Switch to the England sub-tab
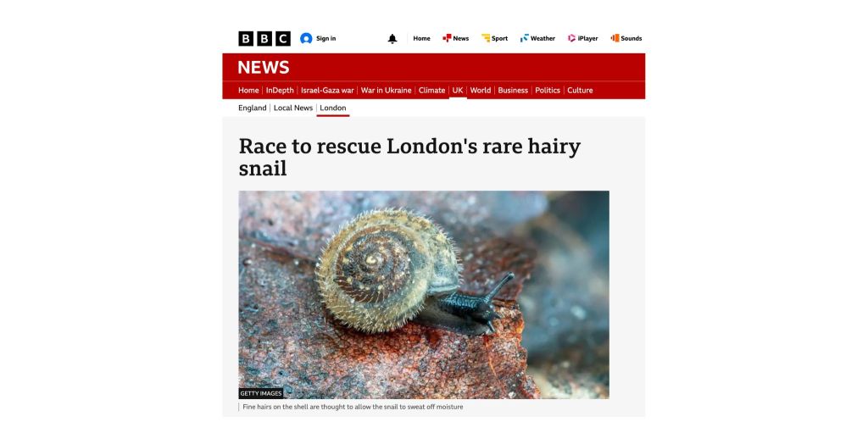Viewport: 868px width, 433px height. tap(253, 108)
